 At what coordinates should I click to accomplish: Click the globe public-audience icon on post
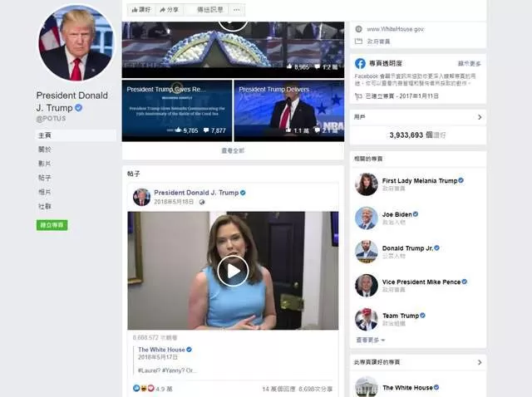202,202
